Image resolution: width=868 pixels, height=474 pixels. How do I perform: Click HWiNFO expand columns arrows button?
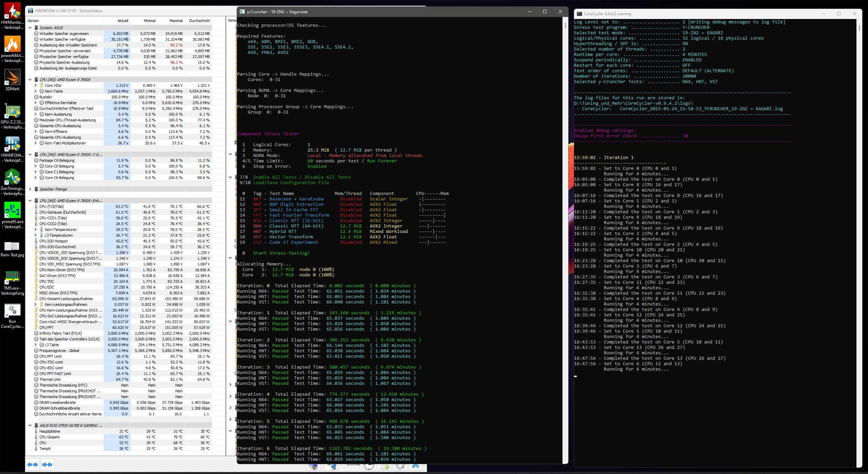tap(33, 465)
